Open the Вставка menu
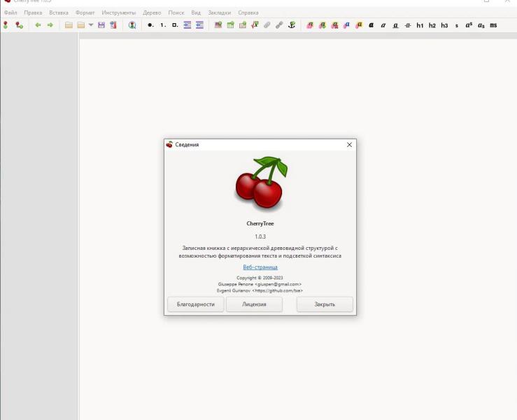 [x=59, y=13]
